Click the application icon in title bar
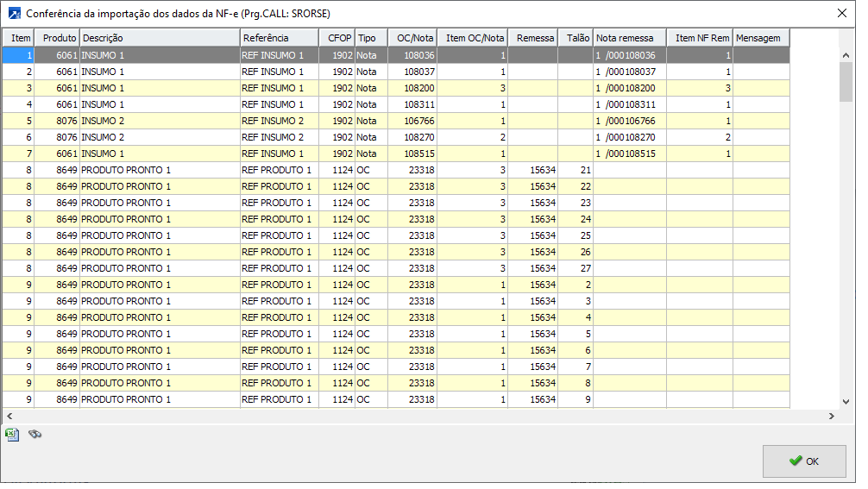 tap(14, 14)
